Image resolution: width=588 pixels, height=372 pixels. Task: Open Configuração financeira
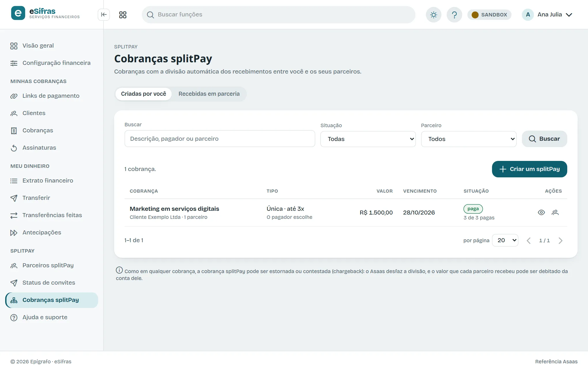coord(52,63)
